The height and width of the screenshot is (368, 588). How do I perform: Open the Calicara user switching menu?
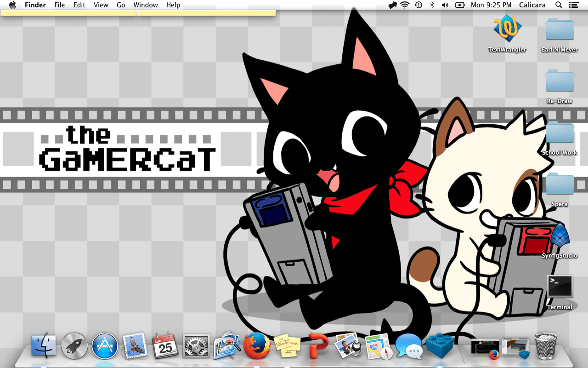pyautogui.click(x=532, y=5)
